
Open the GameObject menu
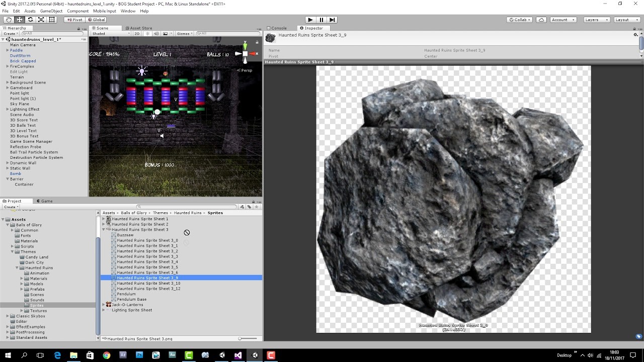51,11
